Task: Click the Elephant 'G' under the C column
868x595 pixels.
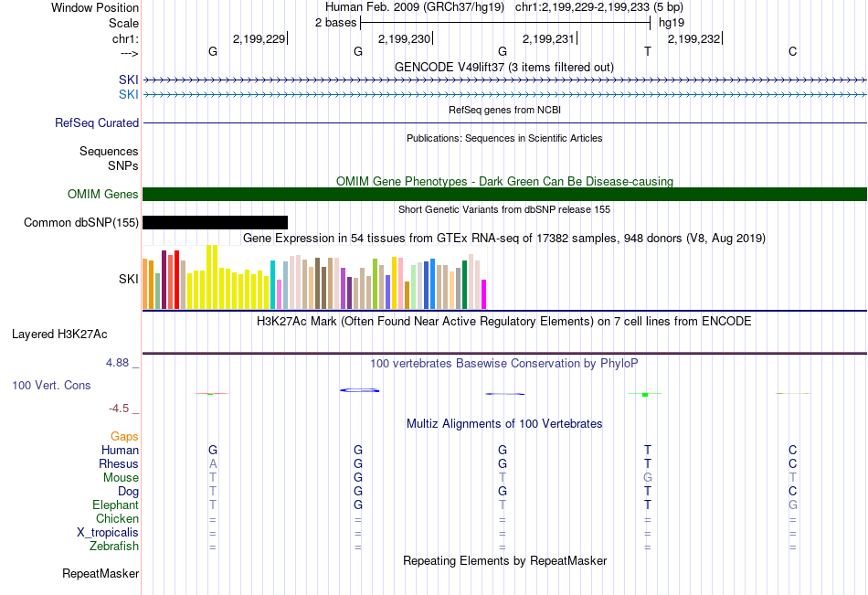Action: [x=793, y=505]
